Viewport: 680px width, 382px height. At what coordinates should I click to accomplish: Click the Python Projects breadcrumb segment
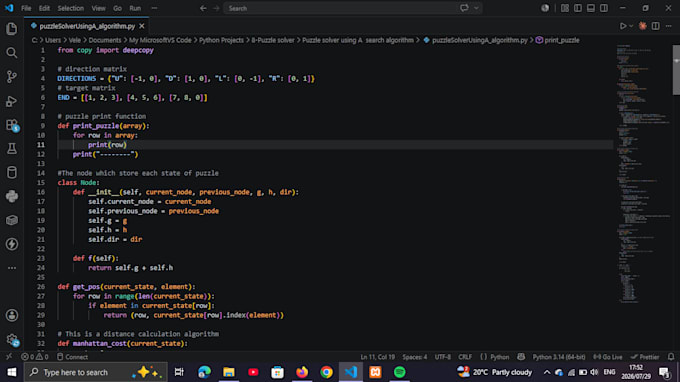221,40
